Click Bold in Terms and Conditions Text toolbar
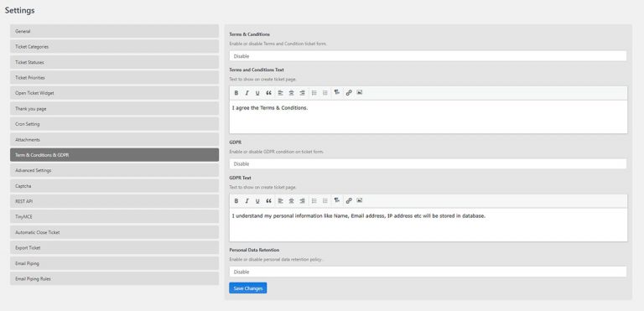 pos(236,93)
